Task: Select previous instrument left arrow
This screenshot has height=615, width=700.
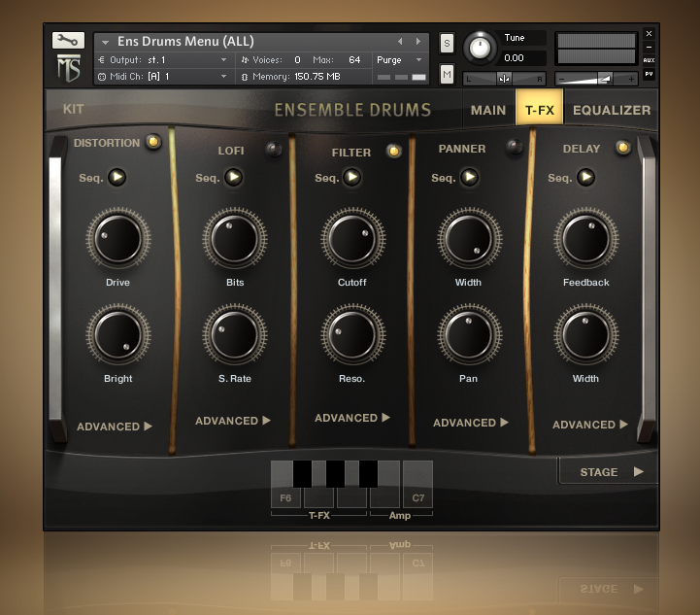Action: click(x=400, y=41)
